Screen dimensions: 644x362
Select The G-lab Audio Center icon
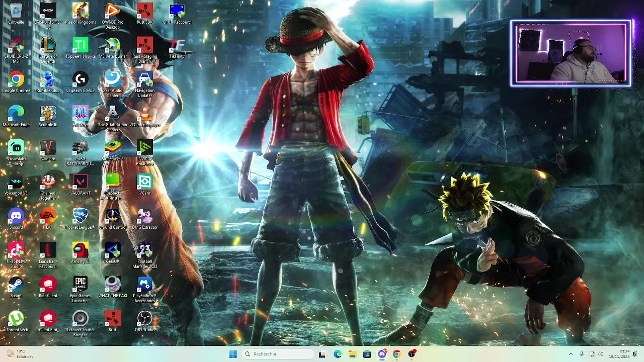pyautogui.click(x=113, y=119)
